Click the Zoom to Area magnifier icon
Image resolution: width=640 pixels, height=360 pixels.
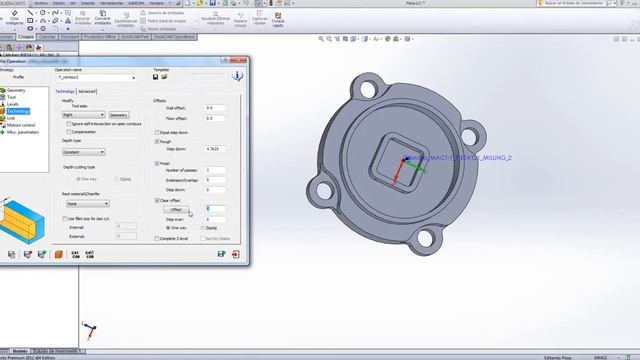pyautogui.click(x=329, y=39)
